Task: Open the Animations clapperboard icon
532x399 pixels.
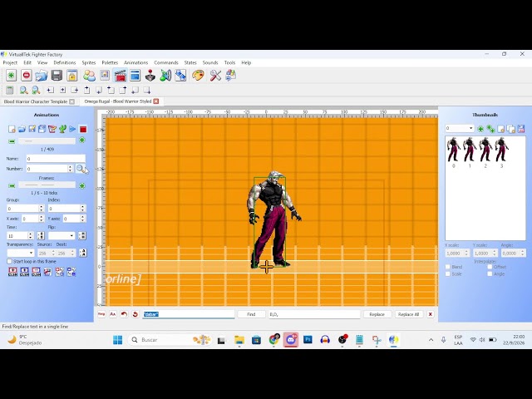Action: point(120,76)
